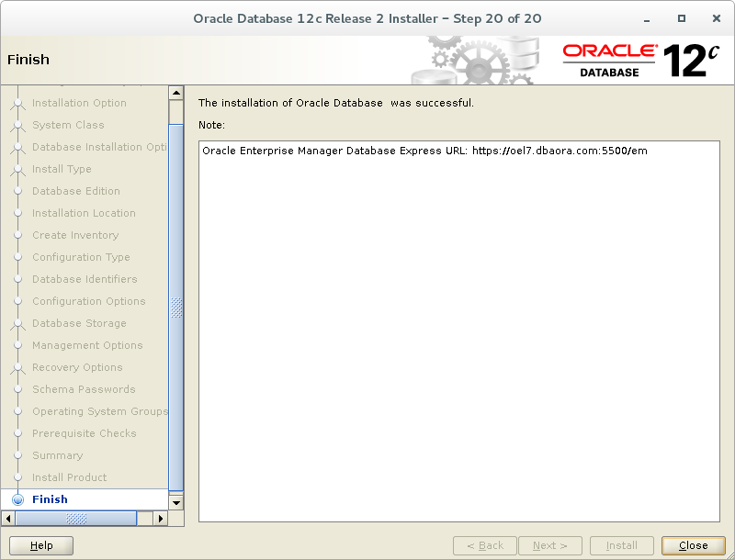
Task: Click the installation was successful message
Action: [336, 103]
